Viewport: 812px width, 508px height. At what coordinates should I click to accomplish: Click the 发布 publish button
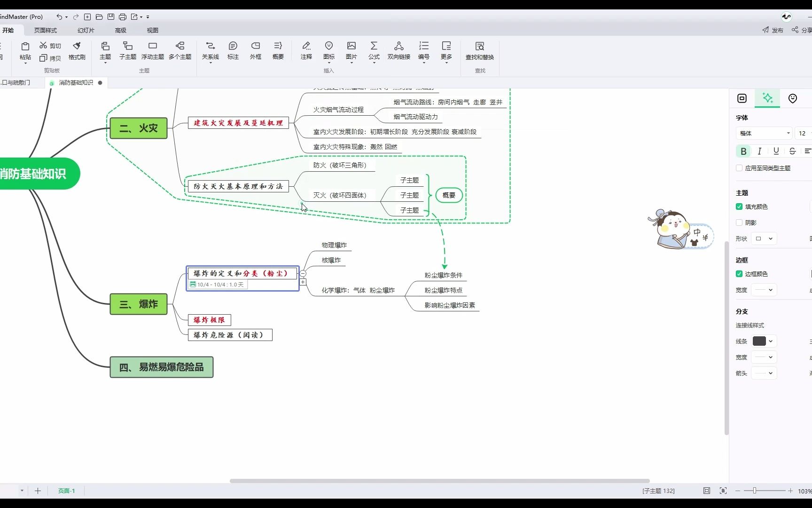pyautogui.click(x=773, y=30)
